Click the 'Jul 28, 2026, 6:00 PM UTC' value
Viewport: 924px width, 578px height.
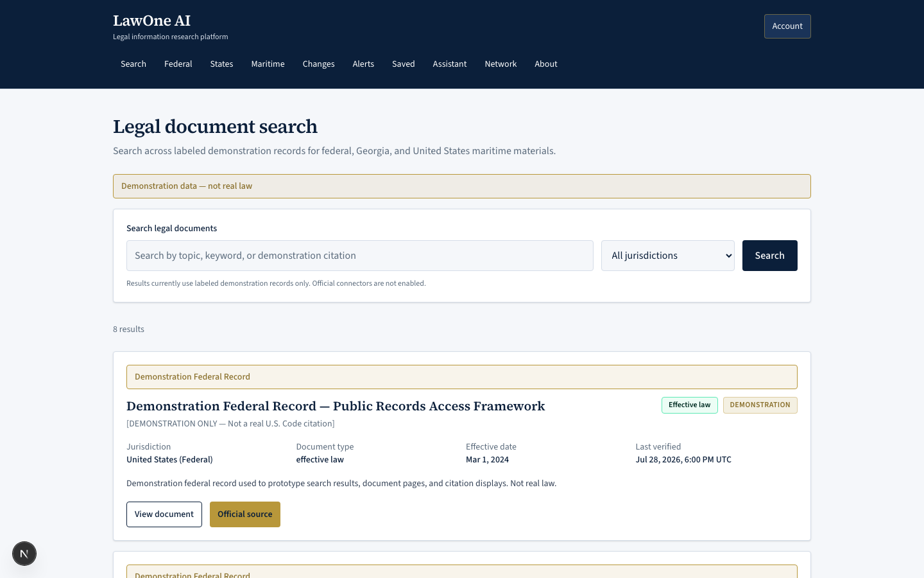pos(683,460)
